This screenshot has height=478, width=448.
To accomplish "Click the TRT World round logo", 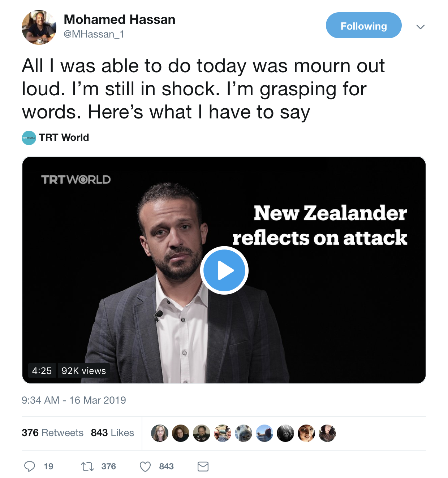I will click(29, 138).
